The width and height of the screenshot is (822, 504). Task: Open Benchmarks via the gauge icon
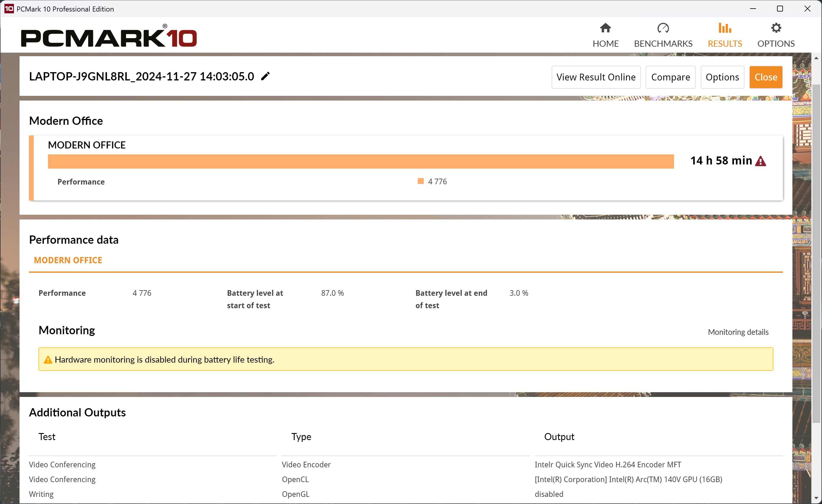(x=663, y=28)
